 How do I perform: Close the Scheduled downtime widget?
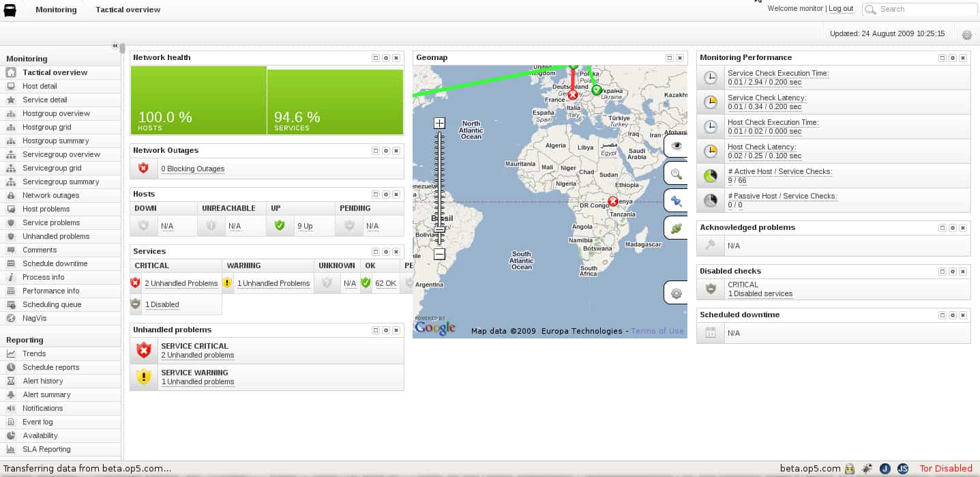[x=963, y=315]
